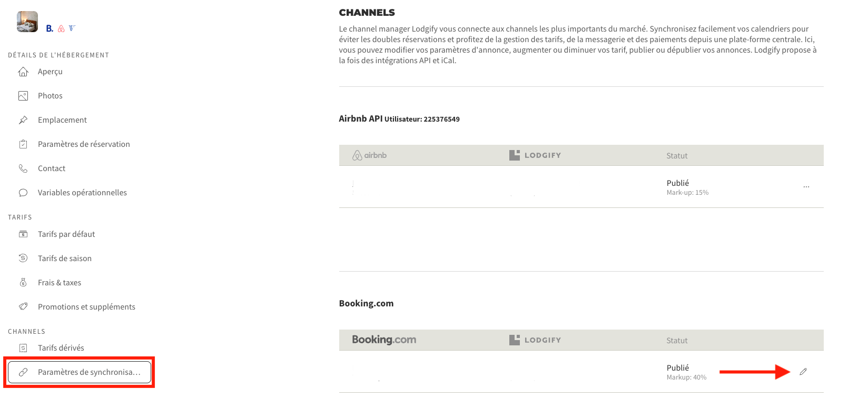
Task: Select Tarifs dérivés in Channels menu
Action: 61,348
